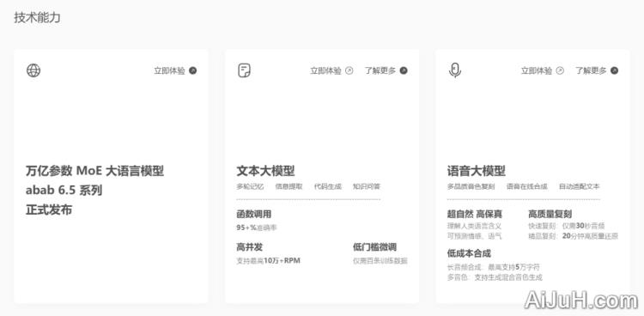Click the 快速复刻 30秒音频 line

tap(567, 226)
